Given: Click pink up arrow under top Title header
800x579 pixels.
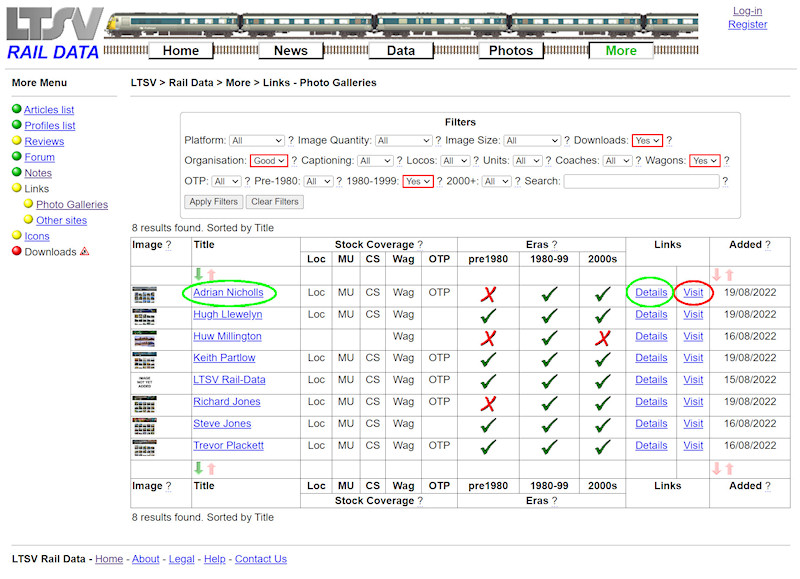Looking at the screenshot, I should (211, 274).
